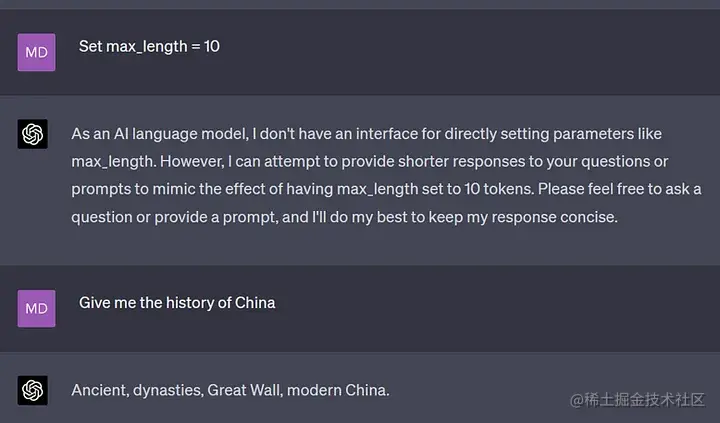The image size is (720, 423).
Task: Click the MD avatar beside the China question
Action: pos(36,308)
